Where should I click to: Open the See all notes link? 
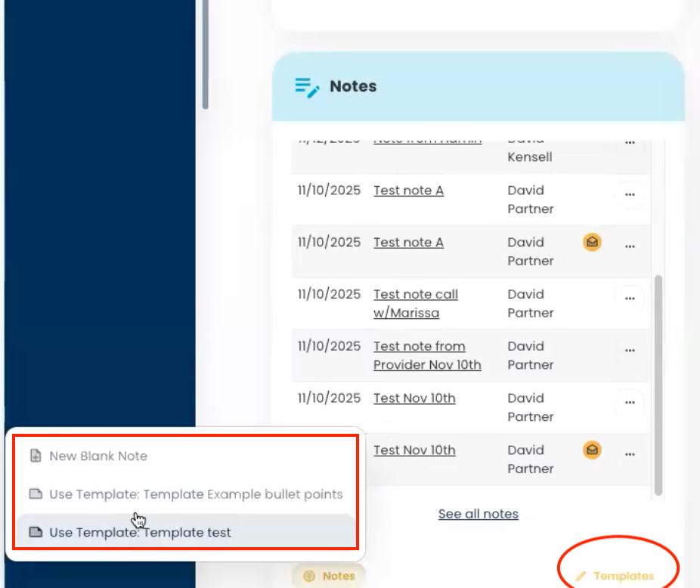(478, 514)
